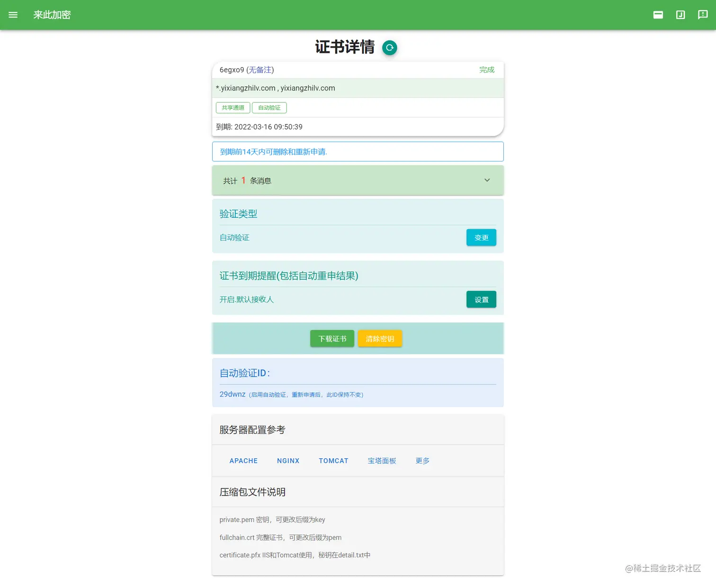The image size is (716, 588).
Task: Click the 清除密钥 clear key button
Action: [380, 339]
